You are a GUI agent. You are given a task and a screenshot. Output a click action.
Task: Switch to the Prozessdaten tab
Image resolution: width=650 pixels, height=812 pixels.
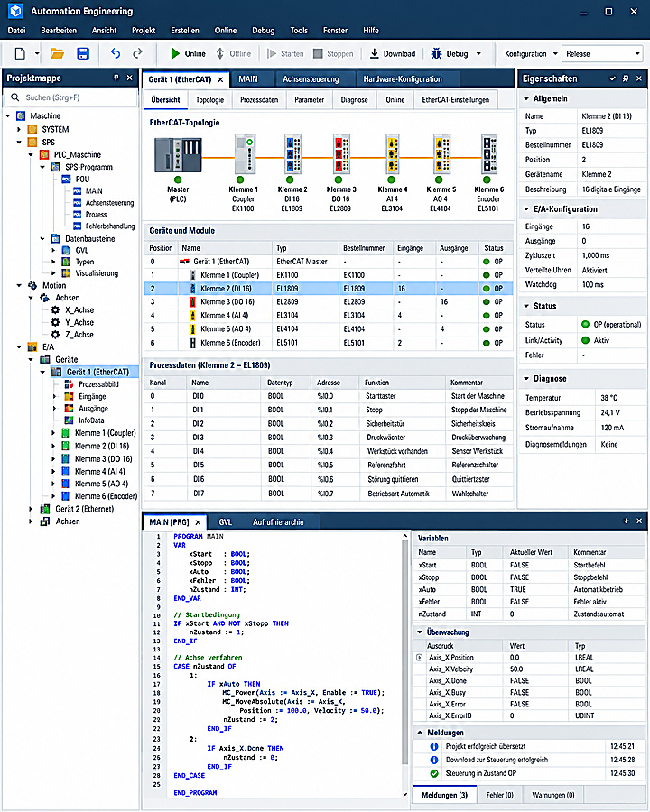coord(259,99)
